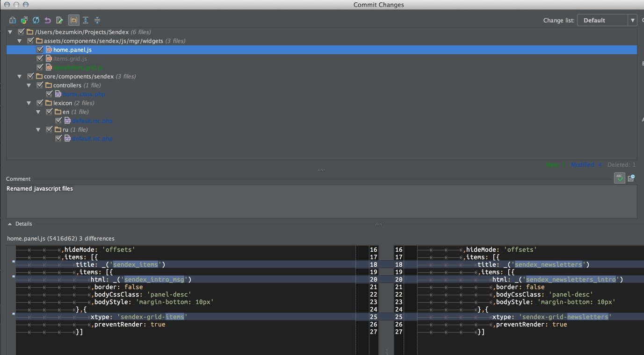Click into the commit Comment text field

click(321, 201)
